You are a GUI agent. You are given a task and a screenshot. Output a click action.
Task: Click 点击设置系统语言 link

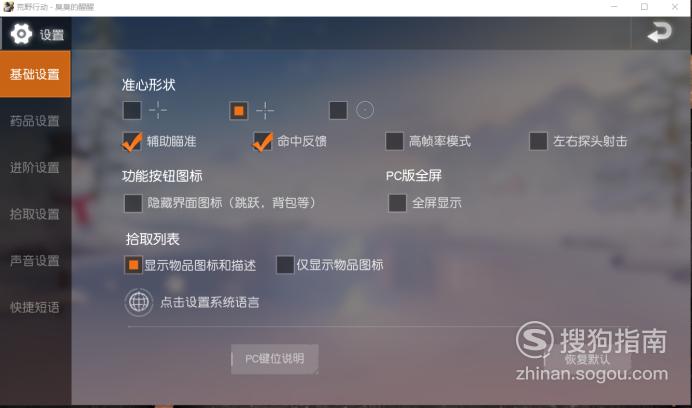[210, 302]
